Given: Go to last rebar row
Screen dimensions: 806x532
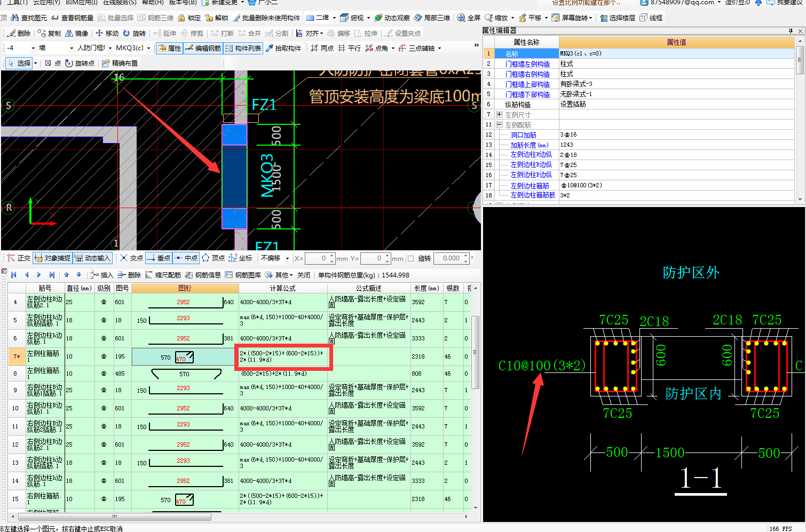Looking at the screenshot, I should click(52, 275).
